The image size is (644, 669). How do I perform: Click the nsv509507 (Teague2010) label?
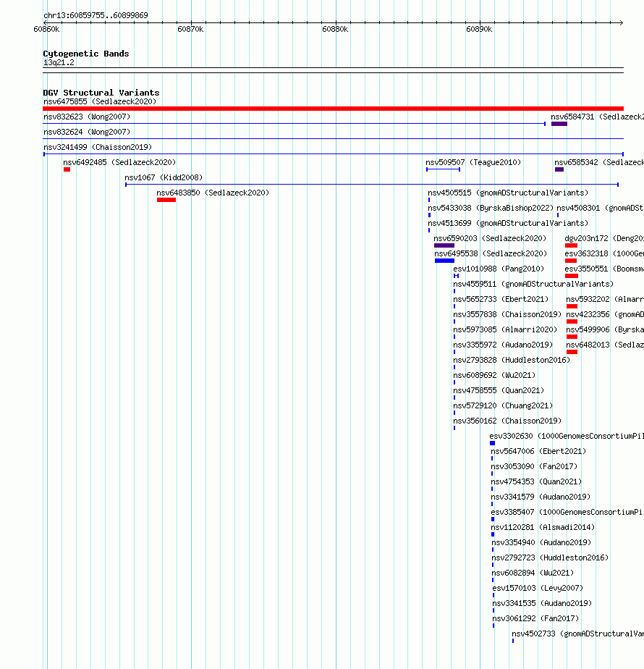tap(473, 163)
